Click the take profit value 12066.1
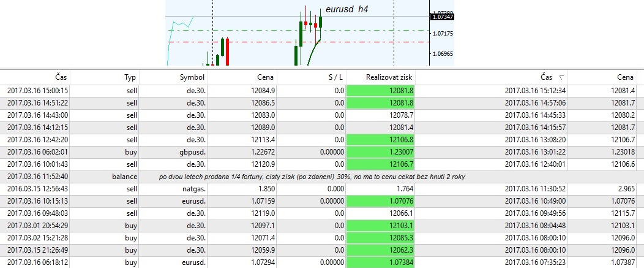The width and height of the screenshot is (644, 268). click(401, 214)
